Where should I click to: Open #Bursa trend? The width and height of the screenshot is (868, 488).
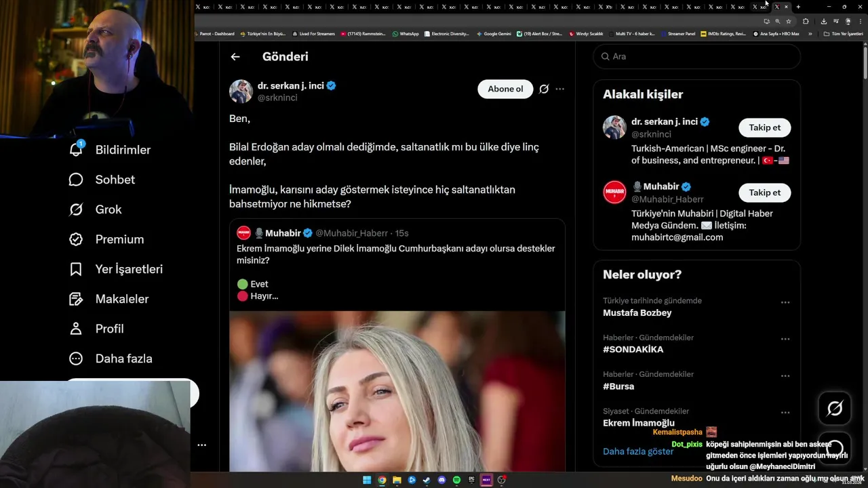[618, 386]
